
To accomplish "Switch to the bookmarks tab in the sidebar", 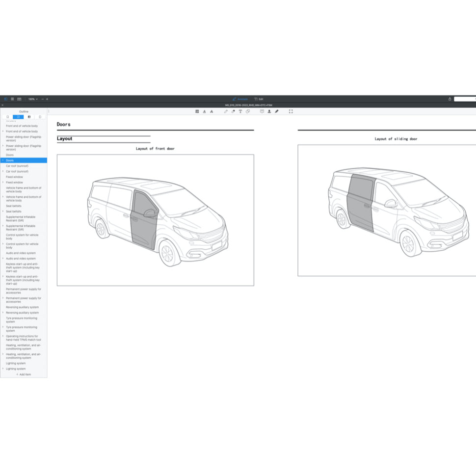I will 7,117.
